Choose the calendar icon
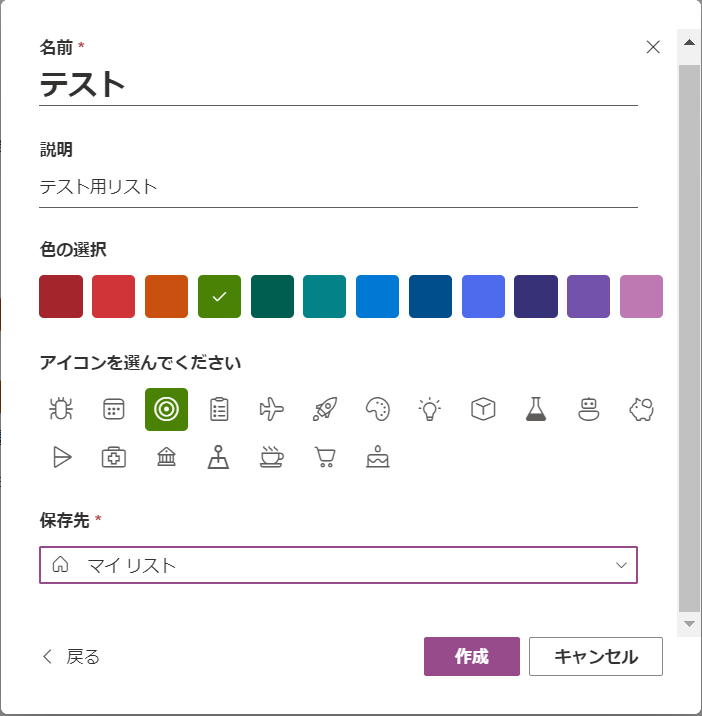Viewport: 702px width, 716px height. point(114,409)
